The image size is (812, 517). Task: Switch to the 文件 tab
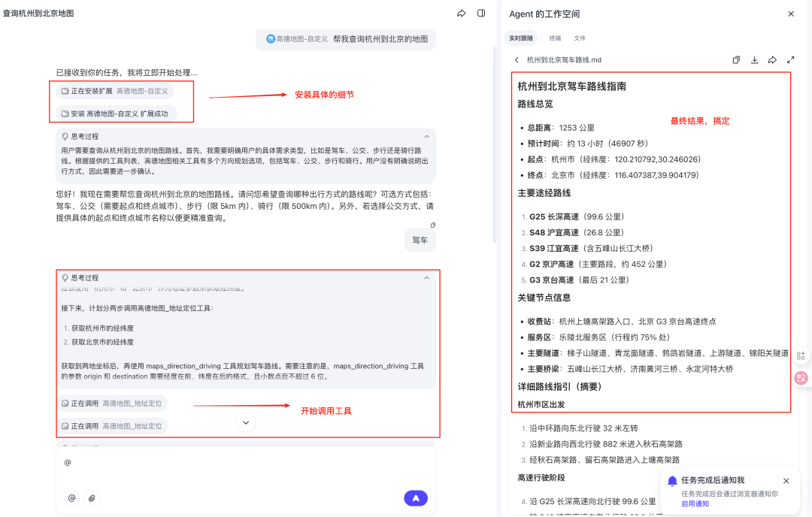click(x=580, y=38)
